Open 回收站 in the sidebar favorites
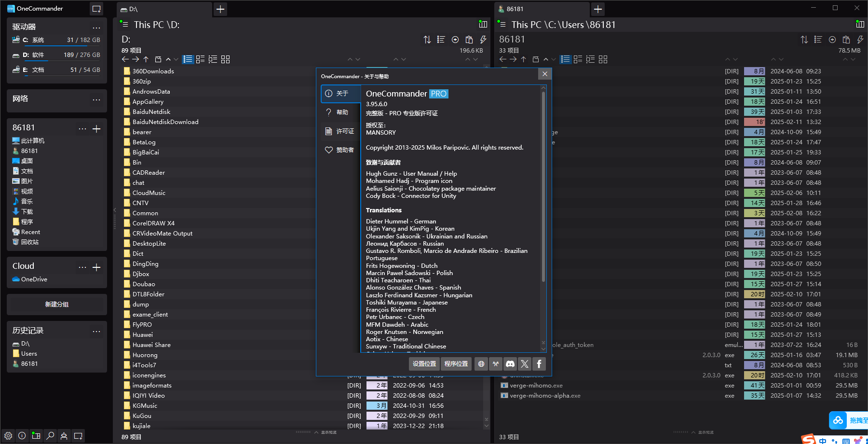Screen dimensions: 868x444 [26, 242]
